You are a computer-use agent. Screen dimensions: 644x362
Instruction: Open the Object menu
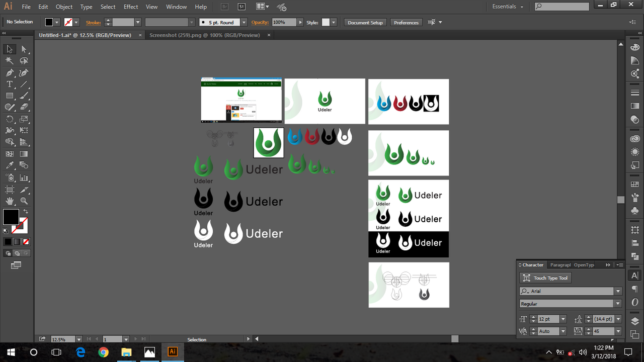click(x=64, y=7)
